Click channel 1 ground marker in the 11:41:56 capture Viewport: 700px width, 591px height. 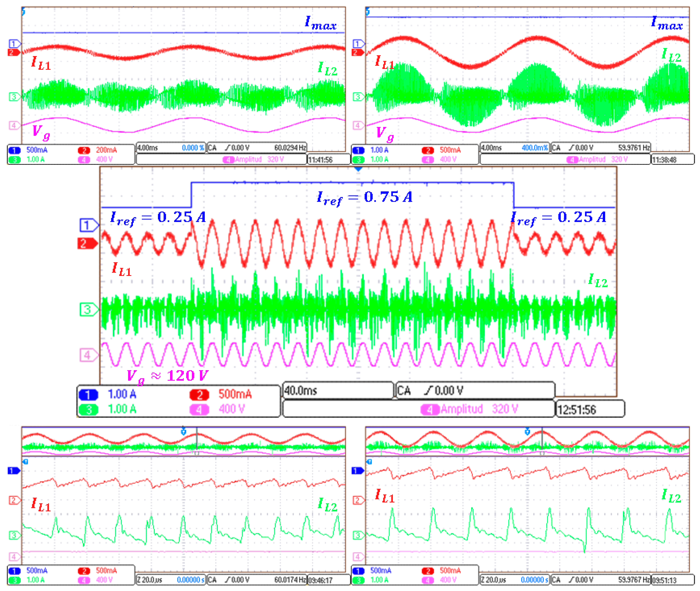15,44
